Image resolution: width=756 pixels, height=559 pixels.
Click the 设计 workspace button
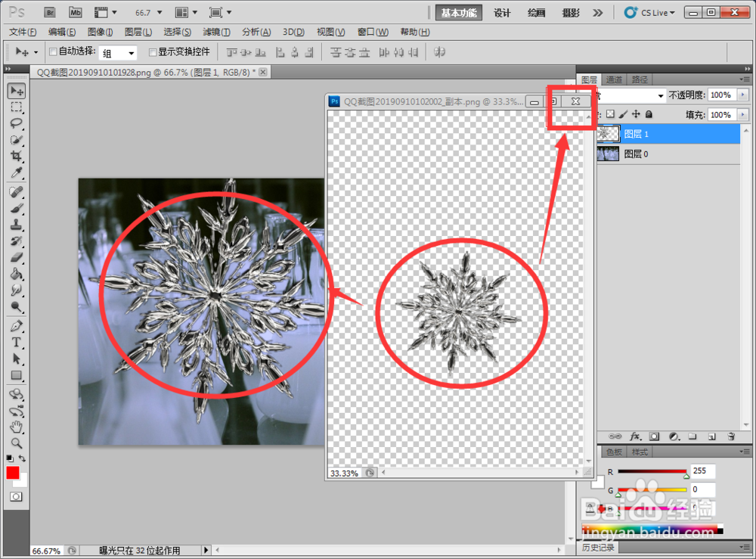click(x=503, y=12)
